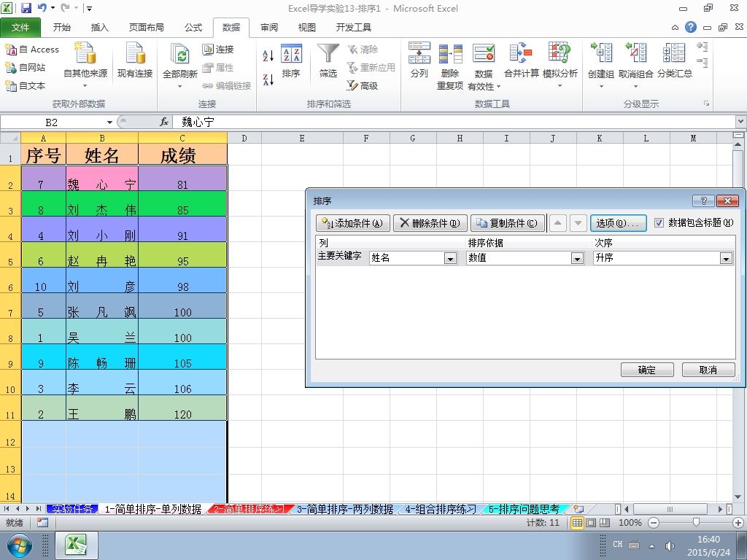This screenshot has height=560, width=747.
Task: Open the Name Box dropdown arrow
Action: (109, 122)
